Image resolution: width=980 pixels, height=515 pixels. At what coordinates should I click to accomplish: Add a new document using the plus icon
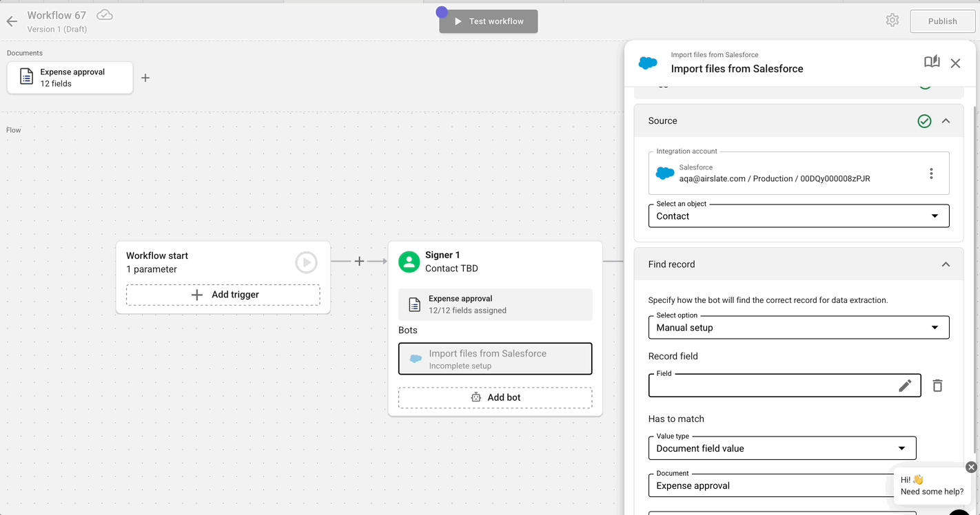(x=145, y=78)
